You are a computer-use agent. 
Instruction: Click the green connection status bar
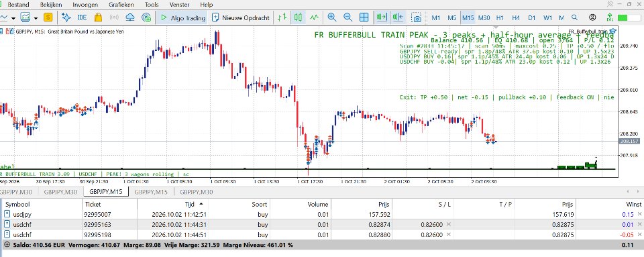tap(629, 17)
